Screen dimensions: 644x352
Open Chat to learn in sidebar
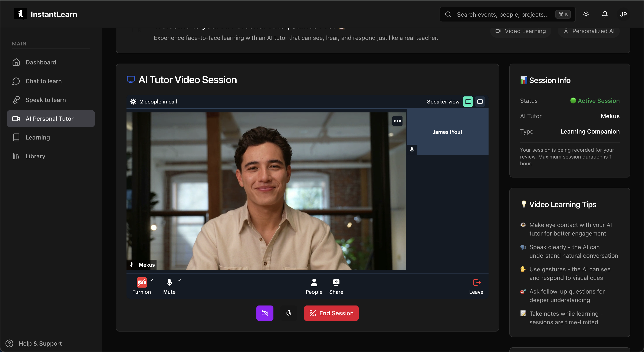click(x=43, y=81)
